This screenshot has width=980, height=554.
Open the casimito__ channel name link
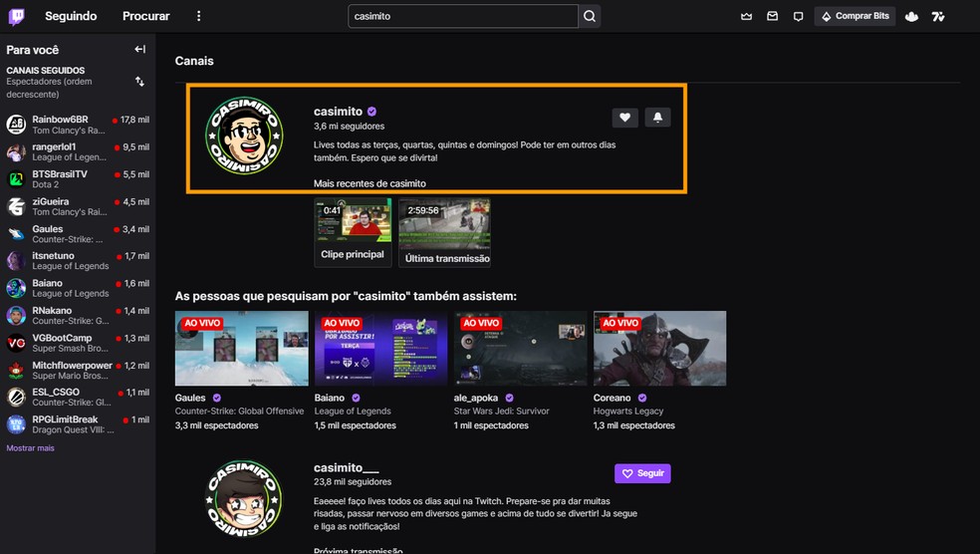coord(346,467)
